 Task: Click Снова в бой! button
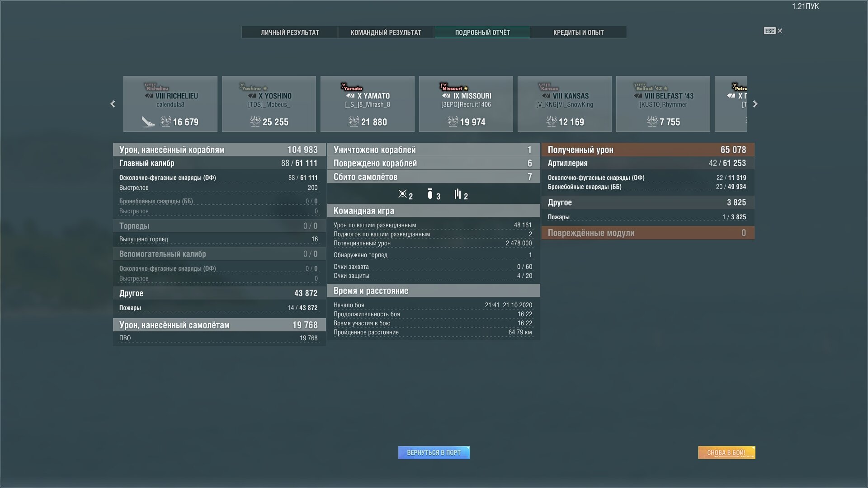point(726,452)
